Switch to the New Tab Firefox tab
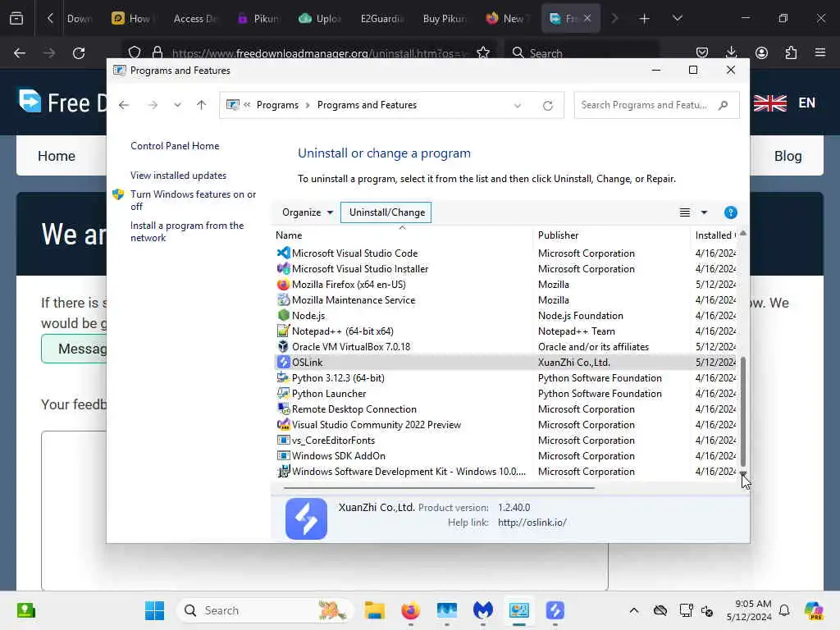This screenshot has height=630, width=840. click(506, 19)
